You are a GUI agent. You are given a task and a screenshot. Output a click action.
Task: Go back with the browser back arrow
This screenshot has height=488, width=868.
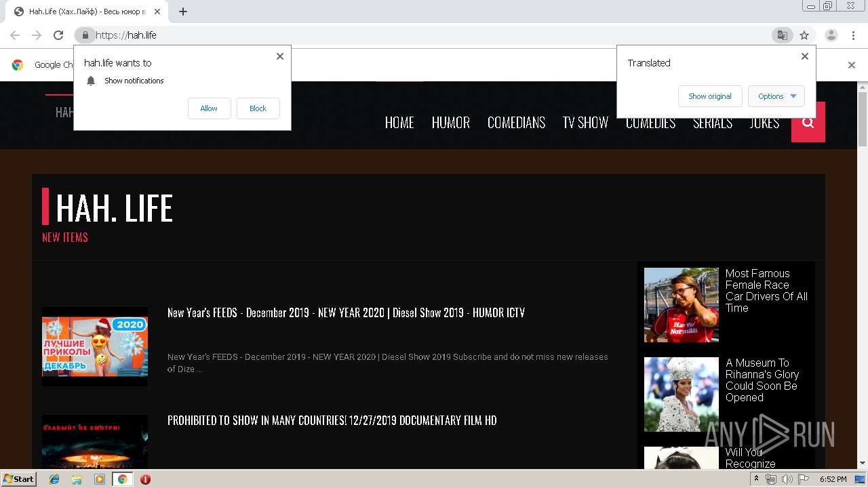[x=15, y=35]
